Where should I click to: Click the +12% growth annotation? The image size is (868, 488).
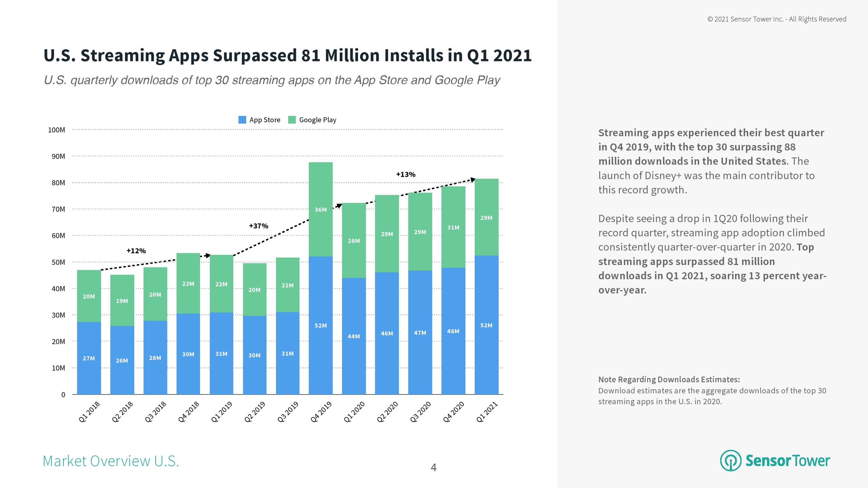click(136, 251)
